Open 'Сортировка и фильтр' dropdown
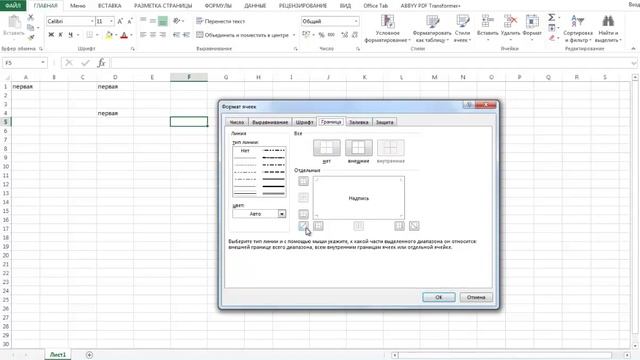 [578, 29]
